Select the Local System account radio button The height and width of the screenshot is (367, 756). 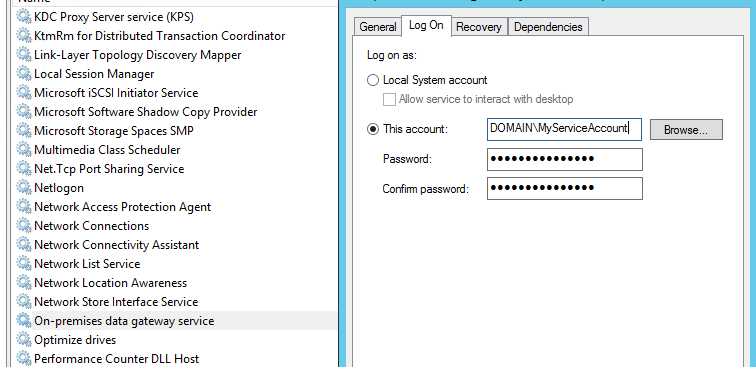(373, 80)
